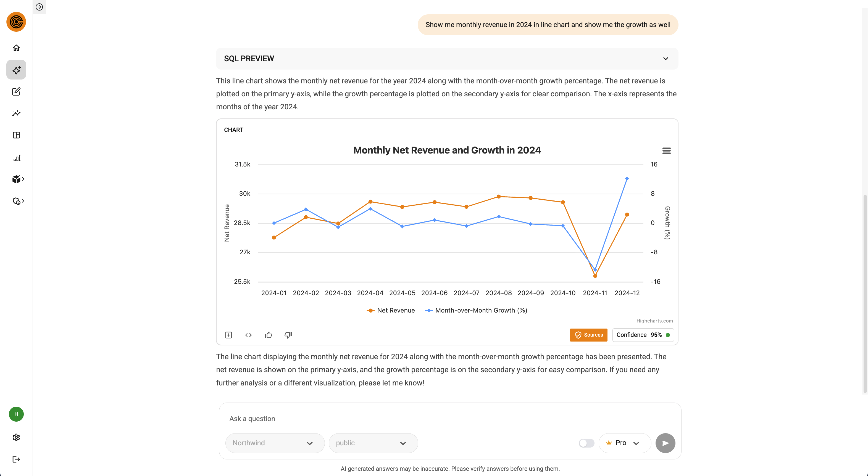Toggle the switch beside Pro selector

tap(586, 443)
